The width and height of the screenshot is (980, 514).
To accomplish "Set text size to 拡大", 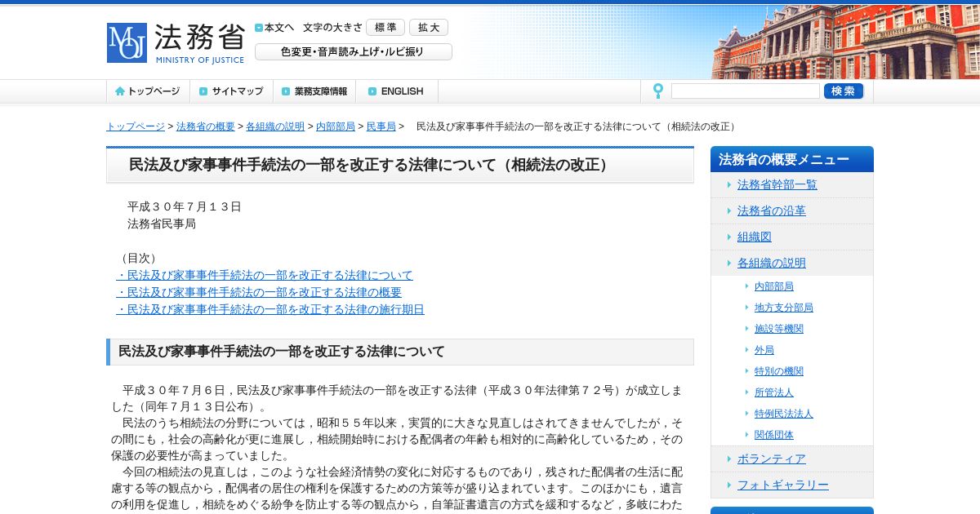I will [x=429, y=27].
